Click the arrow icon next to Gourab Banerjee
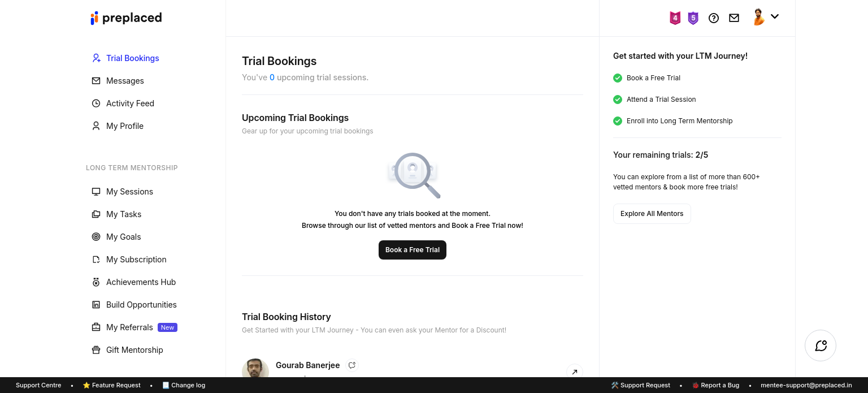The image size is (868, 393). pos(574,372)
